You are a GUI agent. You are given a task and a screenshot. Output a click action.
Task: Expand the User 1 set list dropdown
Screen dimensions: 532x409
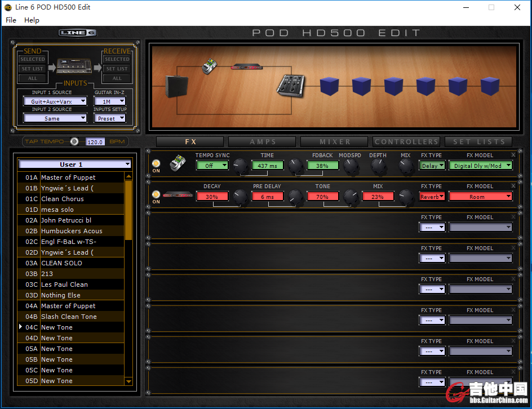[x=74, y=165]
